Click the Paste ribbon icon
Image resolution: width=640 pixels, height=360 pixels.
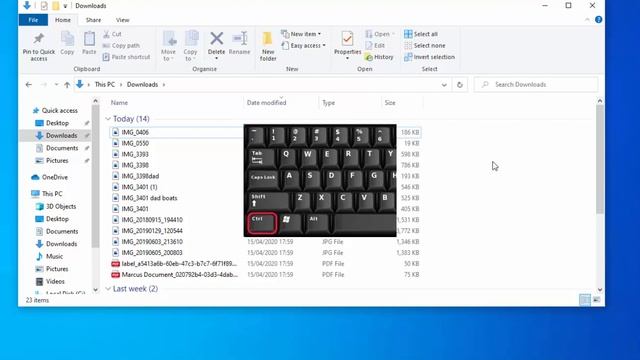point(89,39)
